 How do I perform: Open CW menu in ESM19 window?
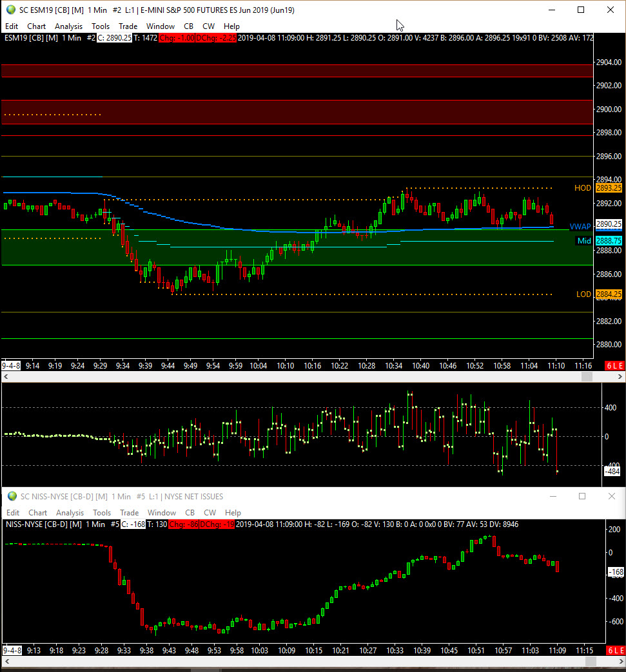tap(209, 26)
